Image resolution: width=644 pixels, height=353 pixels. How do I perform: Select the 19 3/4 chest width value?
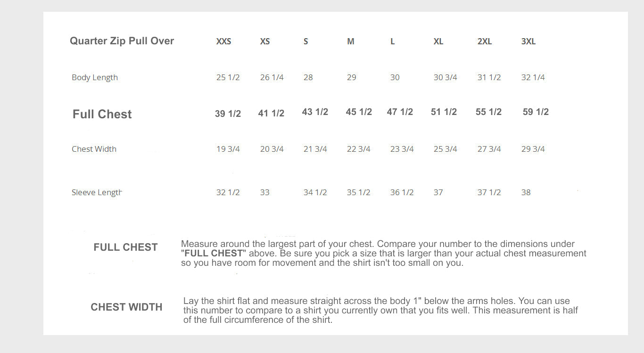click(x=228, y=149)
